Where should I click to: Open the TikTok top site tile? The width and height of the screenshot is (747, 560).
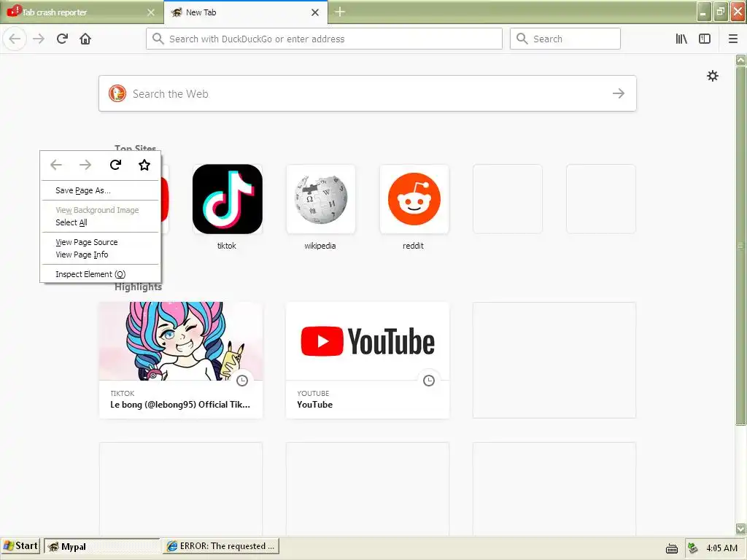coord(228,199)
